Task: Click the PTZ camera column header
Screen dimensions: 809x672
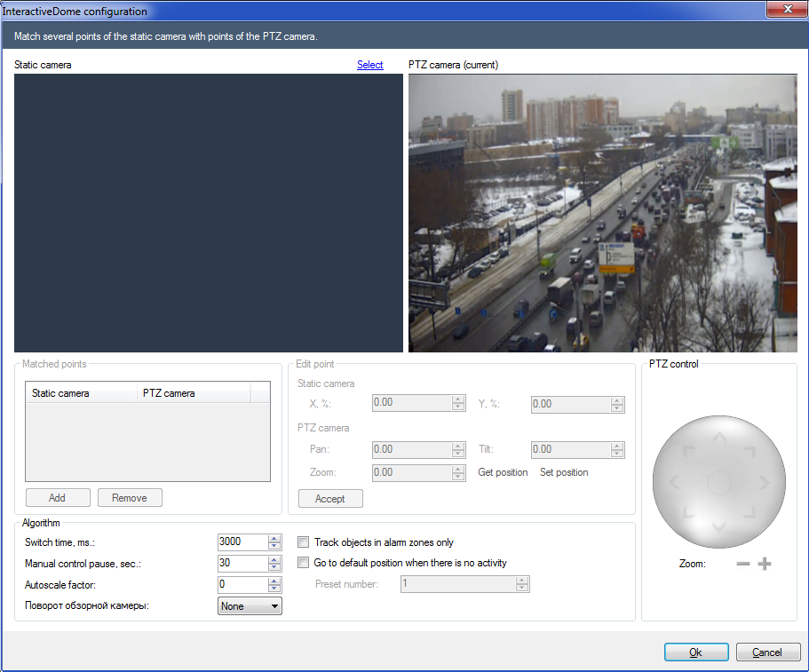Action: (x=194, y=393)
